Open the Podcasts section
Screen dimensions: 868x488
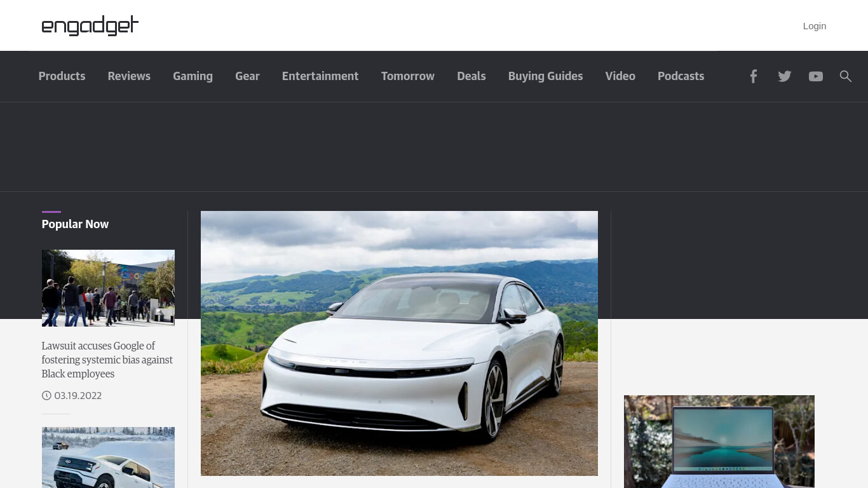[x=681, y=76]
